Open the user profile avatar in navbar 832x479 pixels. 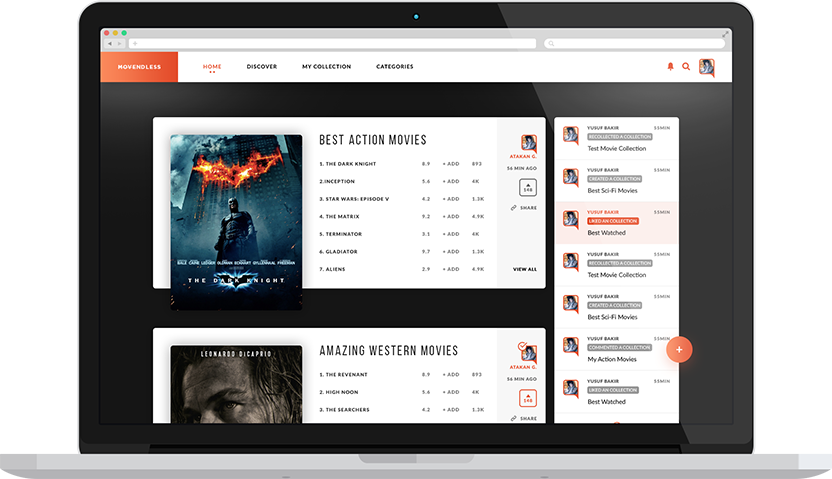[707, 67]
